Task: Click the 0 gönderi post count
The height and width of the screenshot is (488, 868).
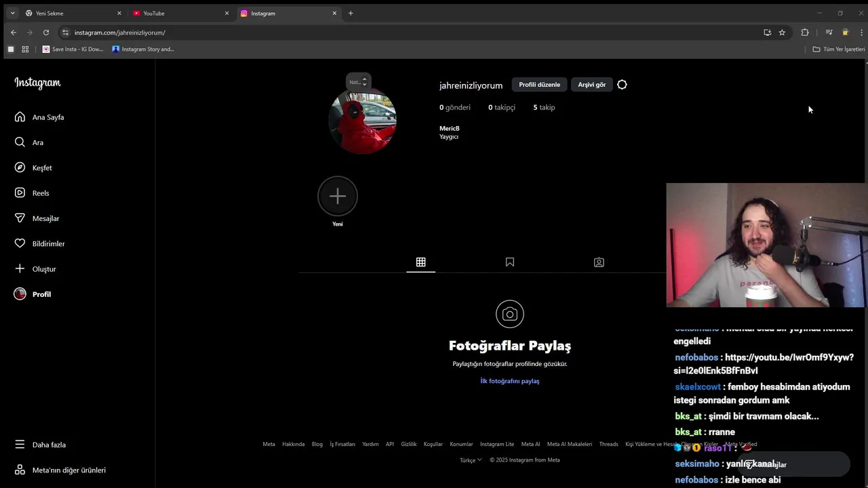Action: (x=455, y=107)
